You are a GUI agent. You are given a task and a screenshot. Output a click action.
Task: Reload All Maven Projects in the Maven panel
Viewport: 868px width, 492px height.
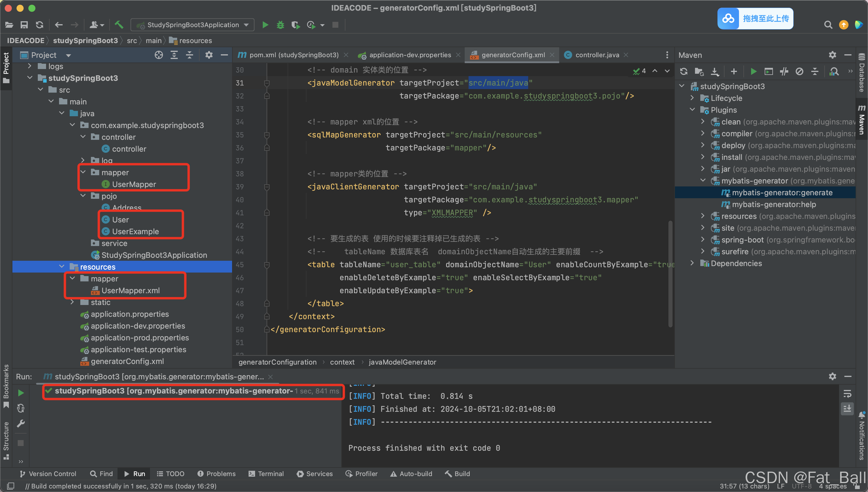coord(683,71)
